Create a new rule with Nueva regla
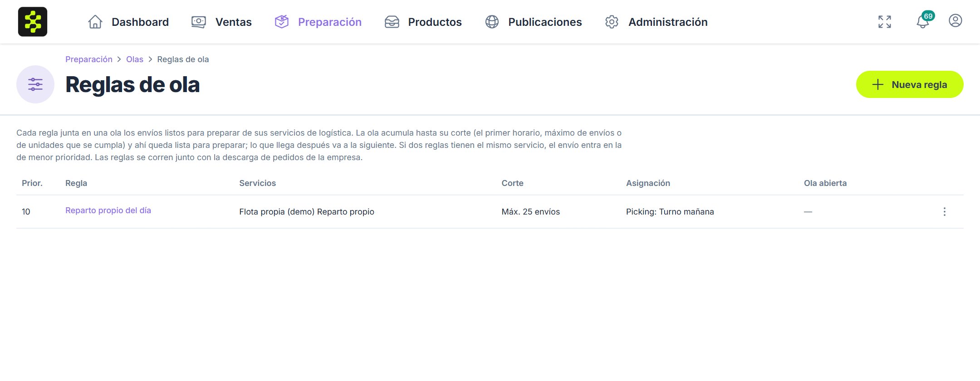 click(910, 84)
